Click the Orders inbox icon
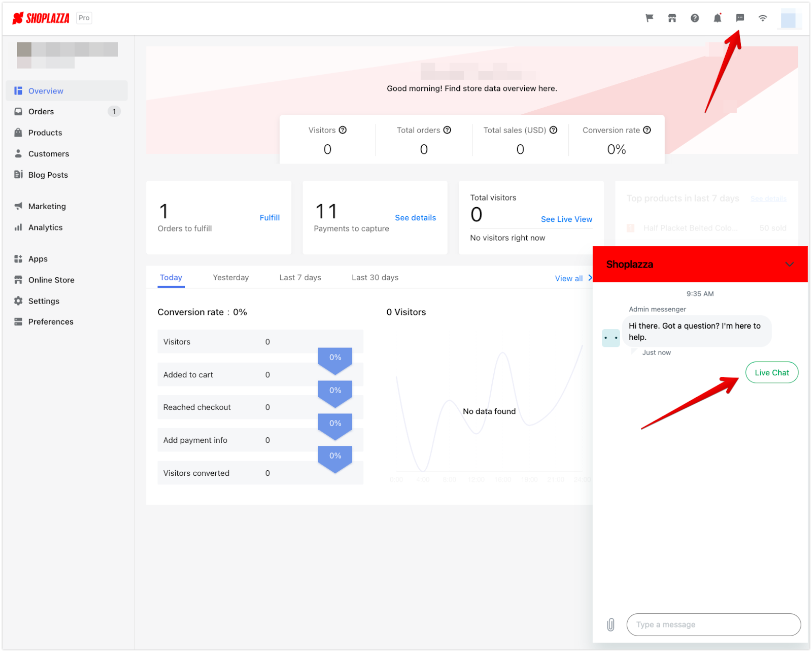Viewport: 812px width, 652px height. coord(18,112)
